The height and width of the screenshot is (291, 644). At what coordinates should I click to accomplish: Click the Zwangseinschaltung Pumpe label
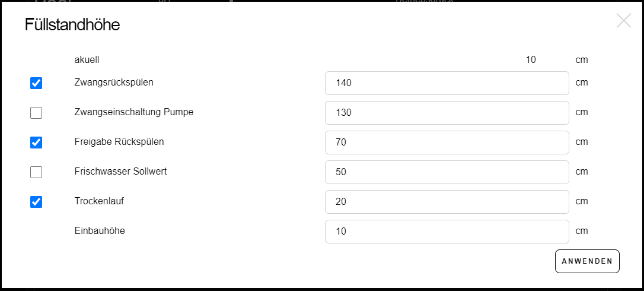[x=133, y=112]
